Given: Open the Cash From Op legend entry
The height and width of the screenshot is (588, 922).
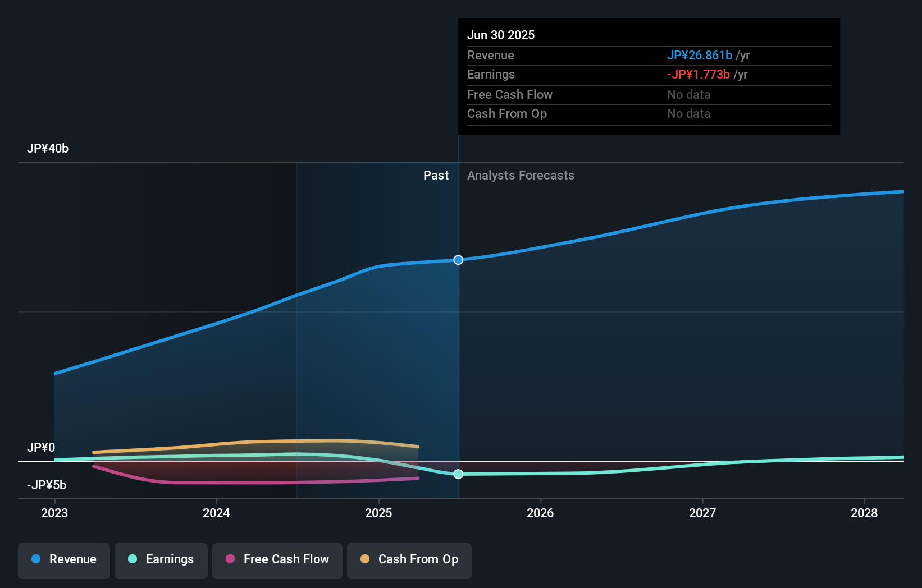Looking at the screenshot, I should (409, 561).
